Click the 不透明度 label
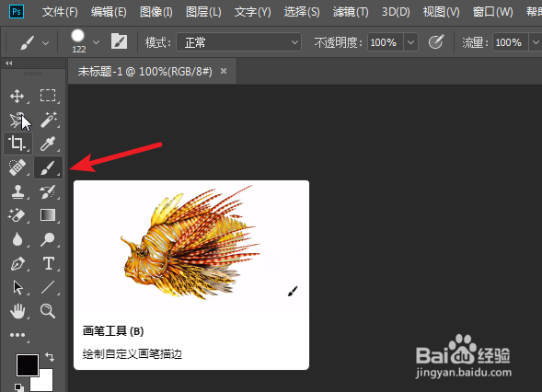 click(x=339, y=43)
